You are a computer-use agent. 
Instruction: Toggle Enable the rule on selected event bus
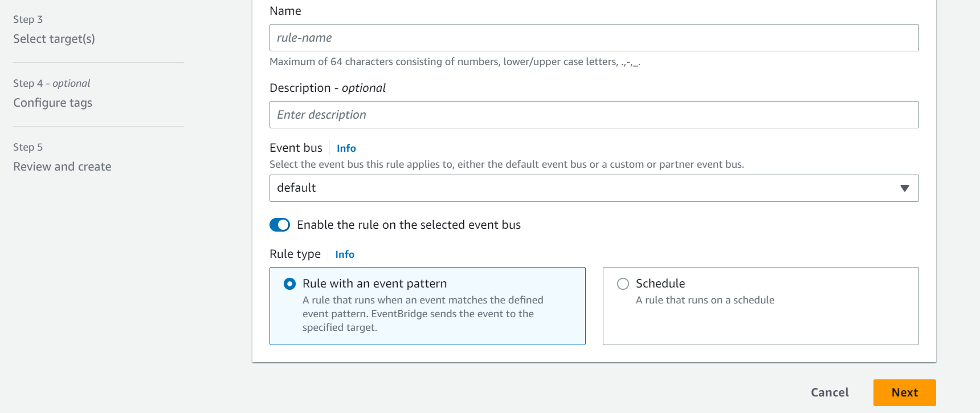click(280, 225)
